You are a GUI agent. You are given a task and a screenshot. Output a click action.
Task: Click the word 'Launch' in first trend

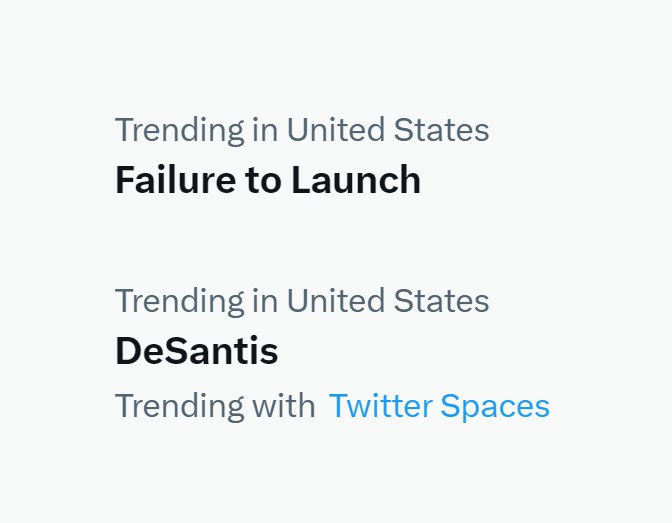[356, 180]
